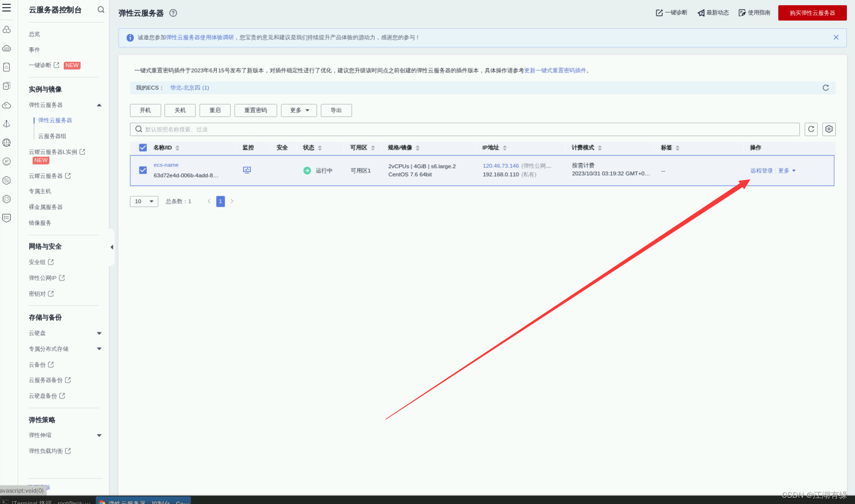
Task: Click the 重置密码 button
Action: 256,110
